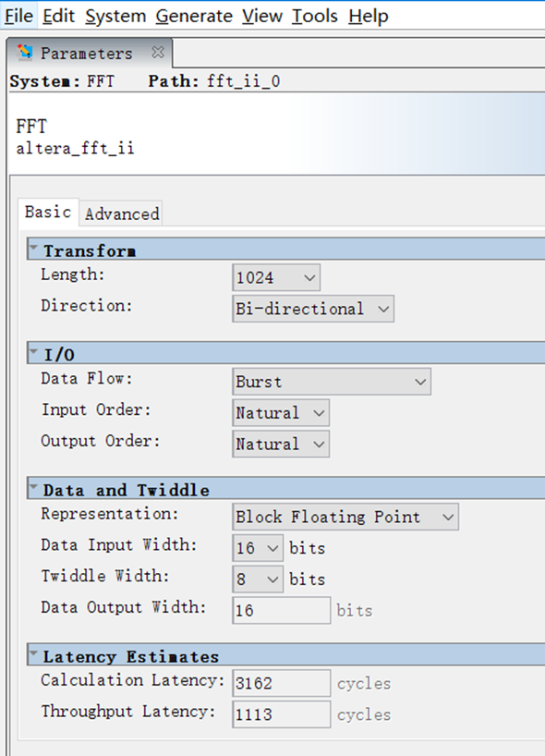Screen dimensions: 545x756
Task: Open the Direction Bi-directional dropdown
Action: [313, 309]
